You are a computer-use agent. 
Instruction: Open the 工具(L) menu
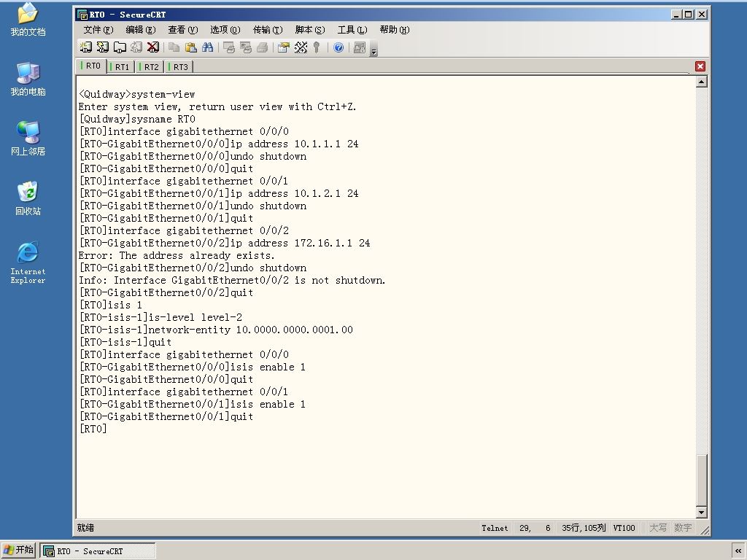pyautogui.click(x=352, y=29)
